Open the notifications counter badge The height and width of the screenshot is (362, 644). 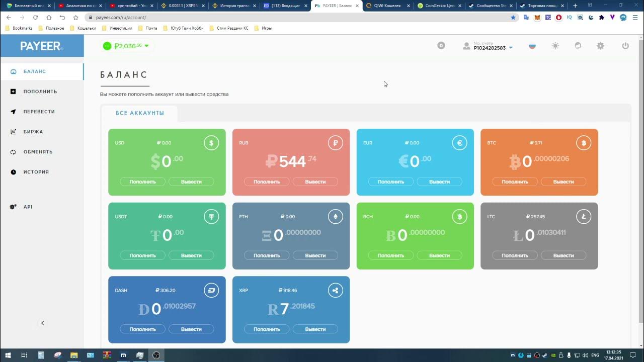(441, 46)
